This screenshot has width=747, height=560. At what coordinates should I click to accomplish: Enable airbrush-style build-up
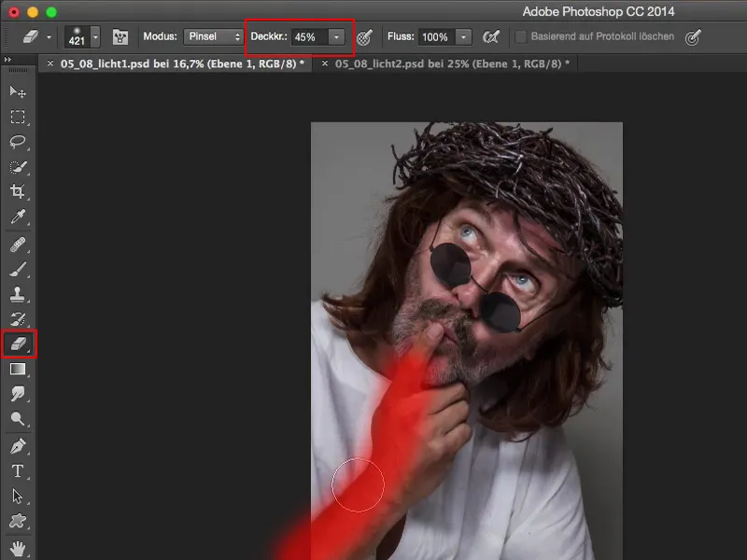491,36
